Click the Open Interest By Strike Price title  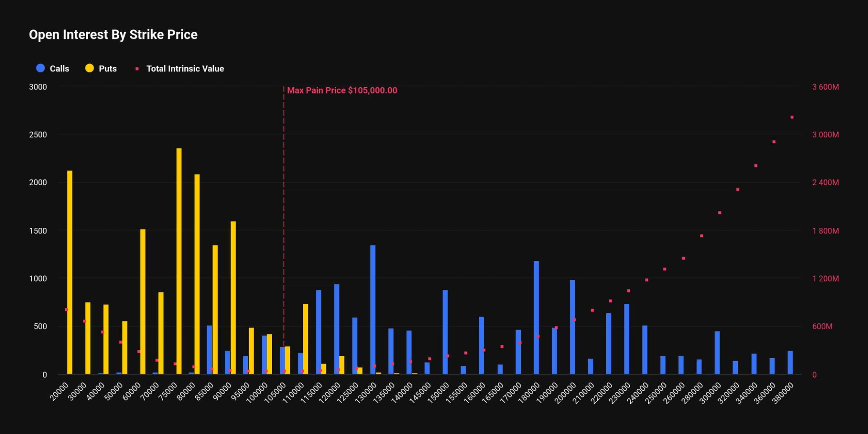(x=113, y=35)
